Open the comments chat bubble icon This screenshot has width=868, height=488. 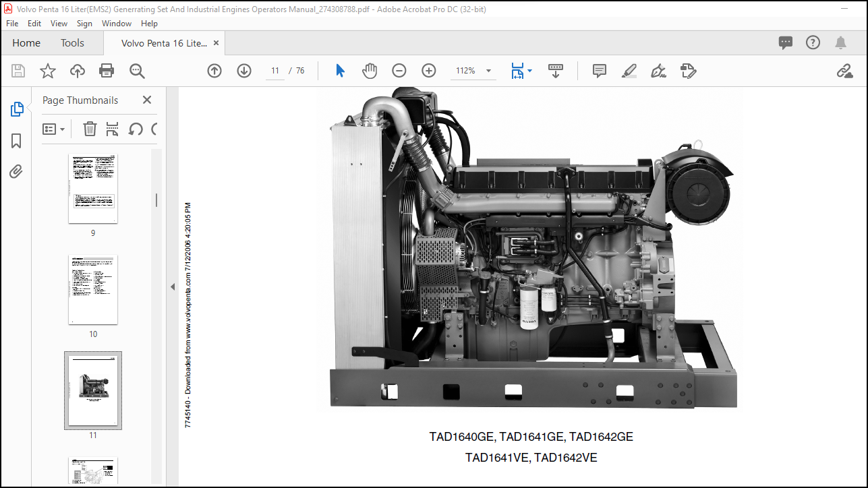[x=786, y=42]
